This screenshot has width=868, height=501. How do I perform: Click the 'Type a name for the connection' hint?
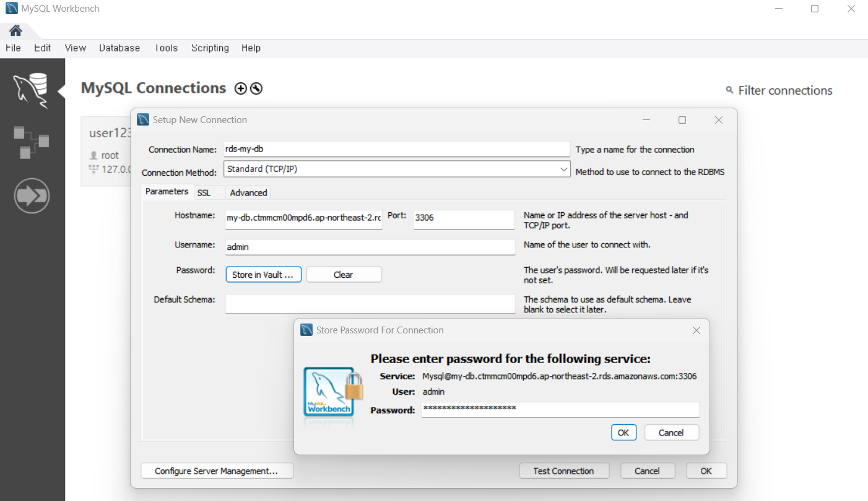point(635,150)
